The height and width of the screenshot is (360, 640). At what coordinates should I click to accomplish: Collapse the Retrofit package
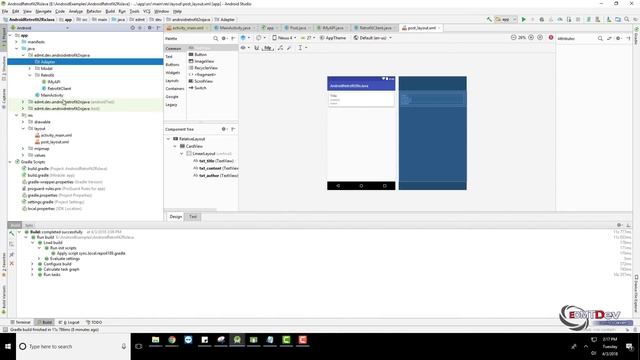tap(30, 75)
